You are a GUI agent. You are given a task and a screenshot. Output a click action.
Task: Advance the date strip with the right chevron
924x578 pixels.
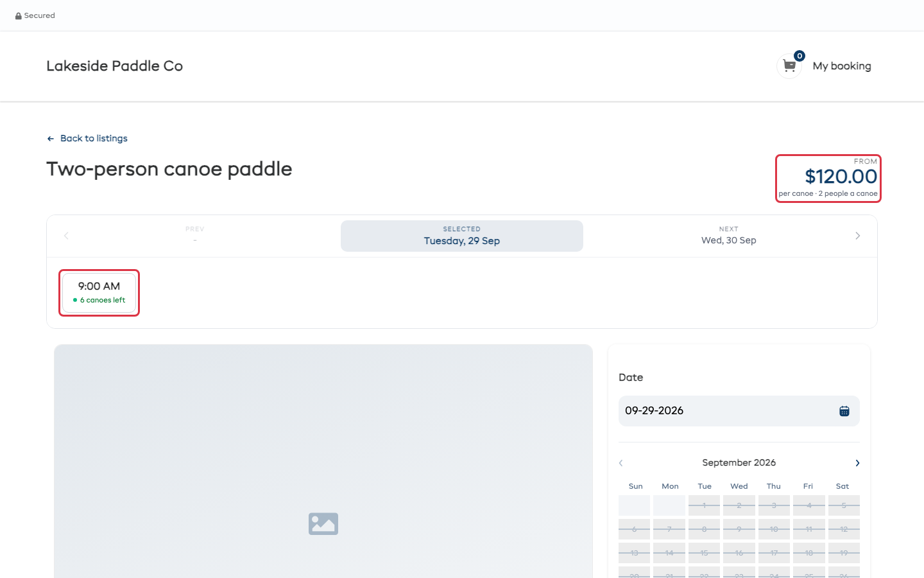click(x=858, y=236)
